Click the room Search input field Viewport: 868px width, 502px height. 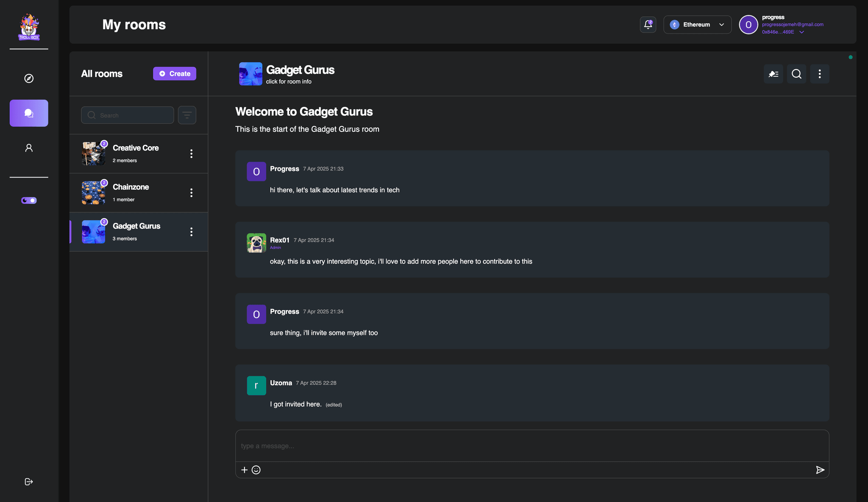[x=127, y=115]
